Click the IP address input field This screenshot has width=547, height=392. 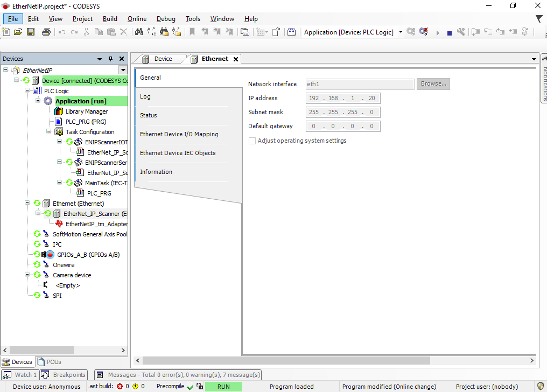(x=342, y=98)
